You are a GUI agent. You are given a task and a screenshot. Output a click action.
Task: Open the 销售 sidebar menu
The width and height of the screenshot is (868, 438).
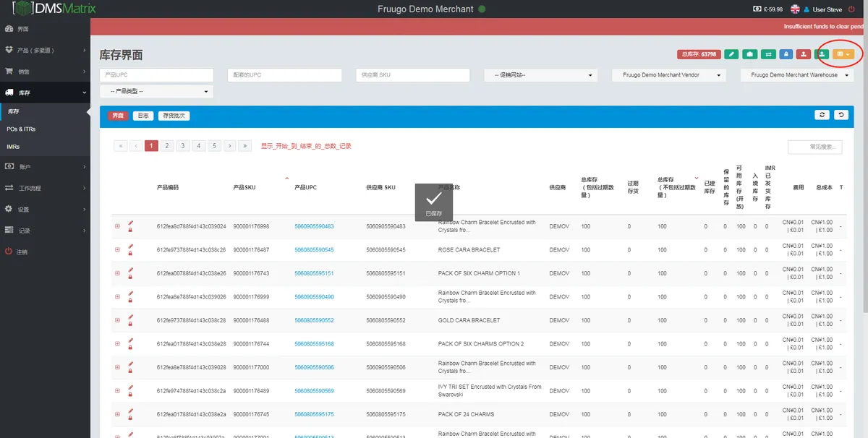[x=45, y=72]
